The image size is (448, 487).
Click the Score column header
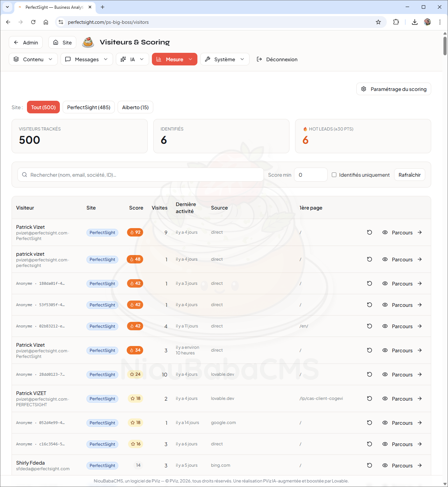136,208
